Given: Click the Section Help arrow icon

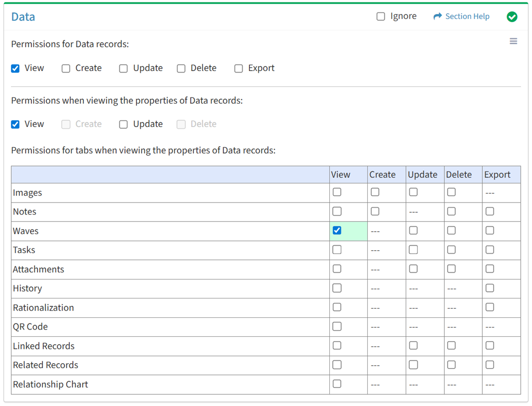Looking at the screenshot, I should (437, 17).
